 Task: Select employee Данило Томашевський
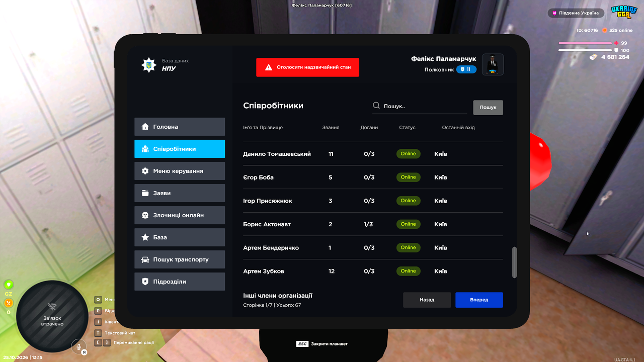(373, 154)
